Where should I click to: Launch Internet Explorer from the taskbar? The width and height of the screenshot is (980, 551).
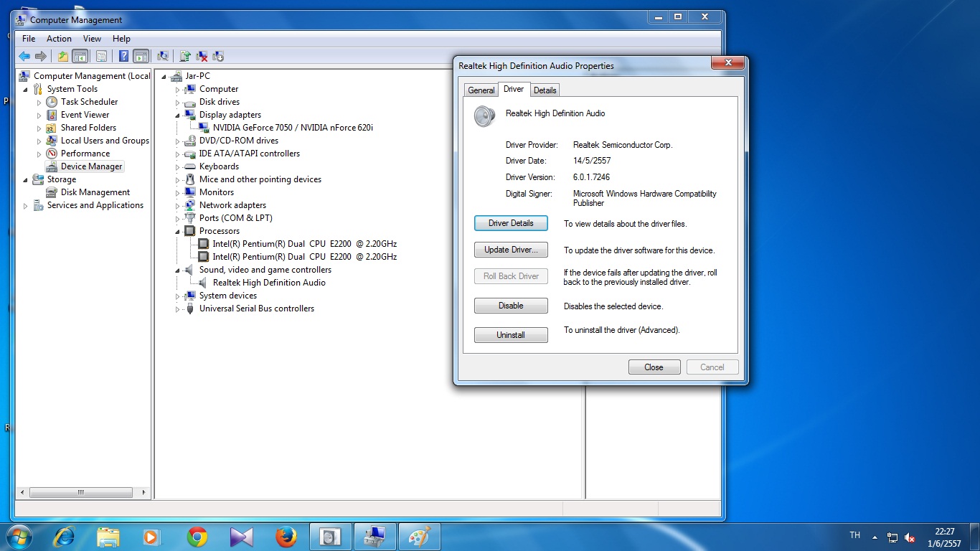[64, 537]
